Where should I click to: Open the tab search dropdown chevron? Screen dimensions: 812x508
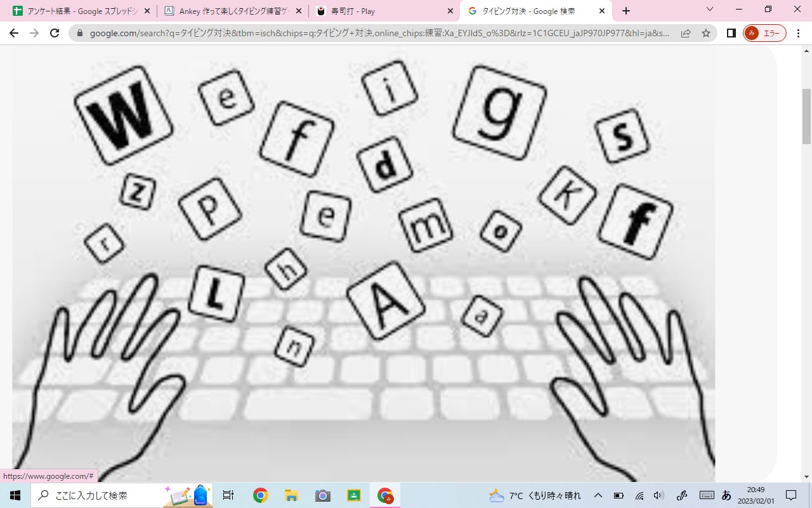pyautogui.click(x=710, y=10)
